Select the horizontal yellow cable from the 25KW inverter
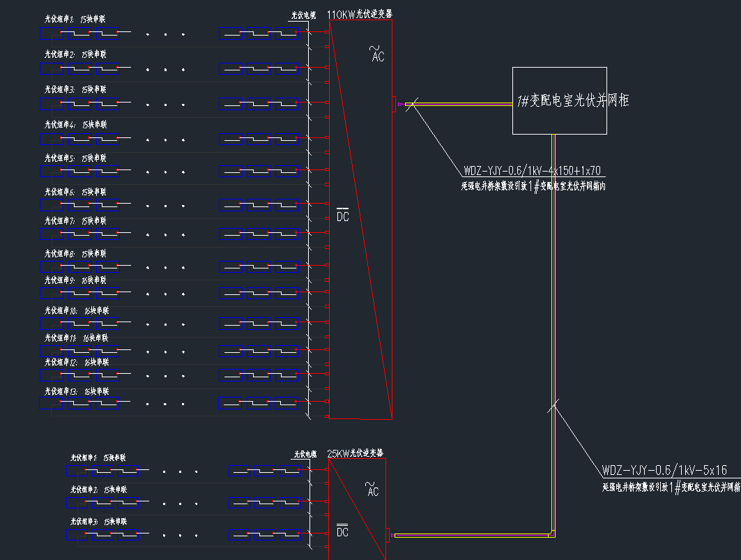The height and width of the screenshot is (560, 741). [x=474, y=536]
